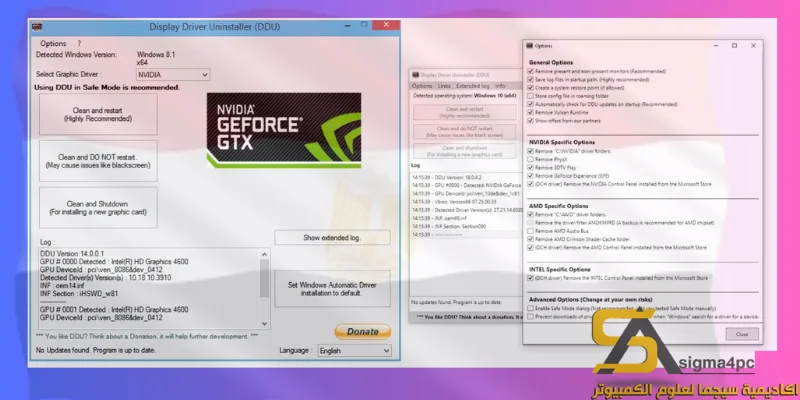Toggle Remove C:\AMD driver folders checkbox
The width and height of the screenshot is (800, 400).
pyautogui.click(x=531, y=215)
